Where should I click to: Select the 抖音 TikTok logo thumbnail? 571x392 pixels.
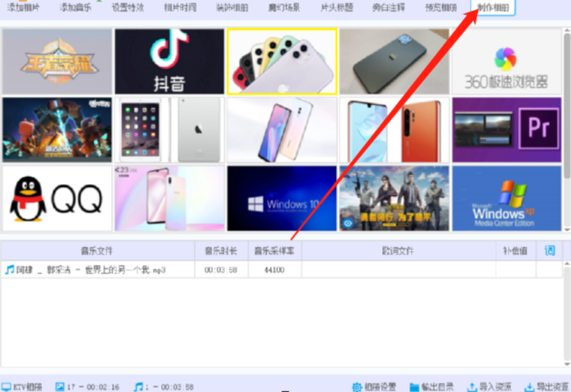pyautogui.click(x=169, y=61)
